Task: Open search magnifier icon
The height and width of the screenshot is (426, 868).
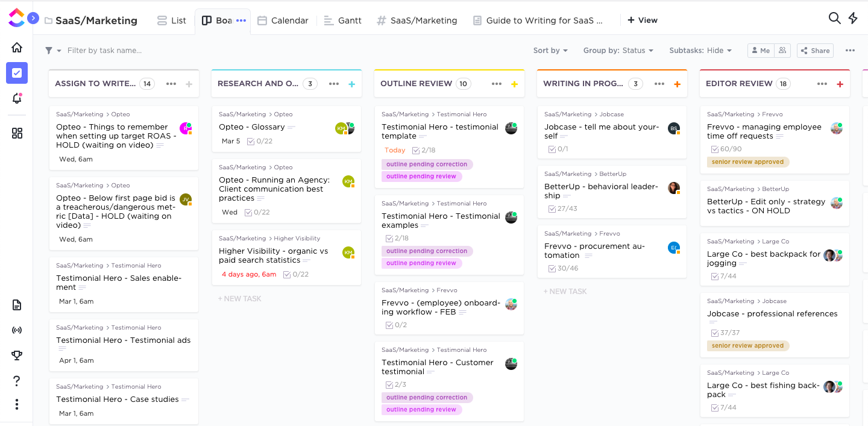Action: pyautogui.click(x=834, y=18)
